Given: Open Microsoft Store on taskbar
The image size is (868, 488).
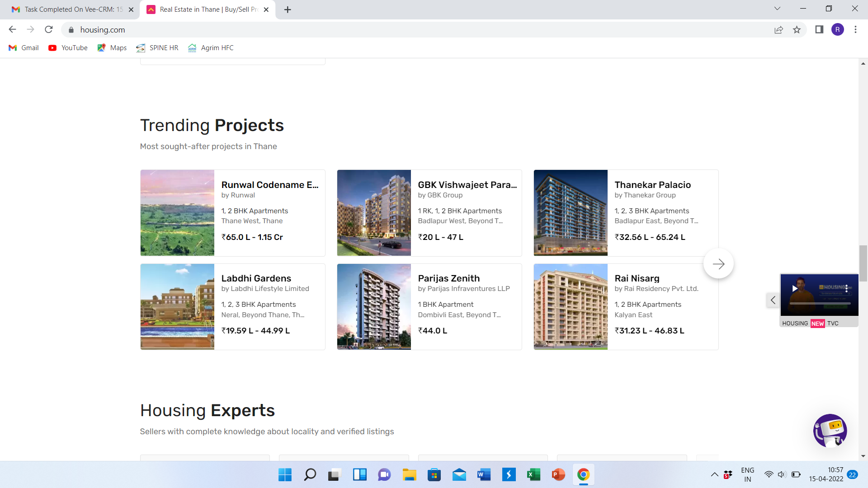Looking at the screenshot, I should [x=434, y=475].
